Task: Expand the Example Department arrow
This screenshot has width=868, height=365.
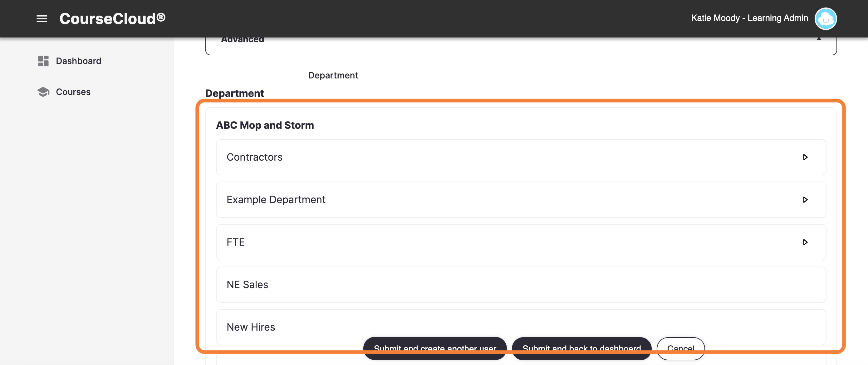Action: coord(805,200)
